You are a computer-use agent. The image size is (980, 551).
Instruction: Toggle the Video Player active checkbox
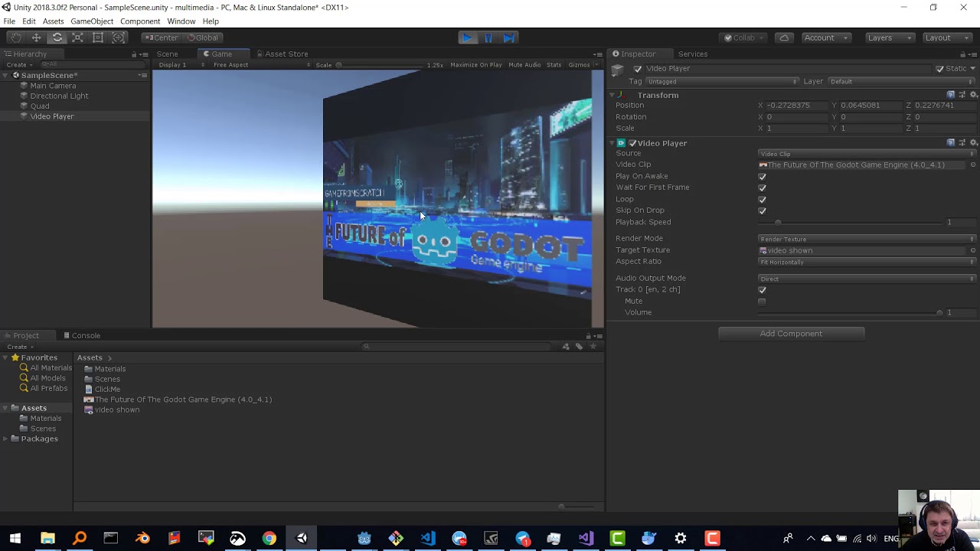click(x=638, y=69)
